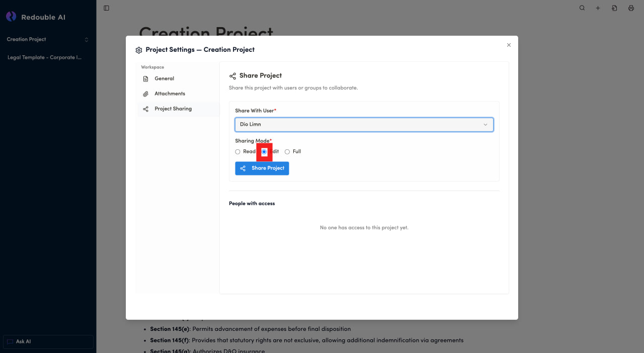Viewport: 644px width, 353px height.
Task: Switch to Project Sharing tab
Action: (173, 109)
